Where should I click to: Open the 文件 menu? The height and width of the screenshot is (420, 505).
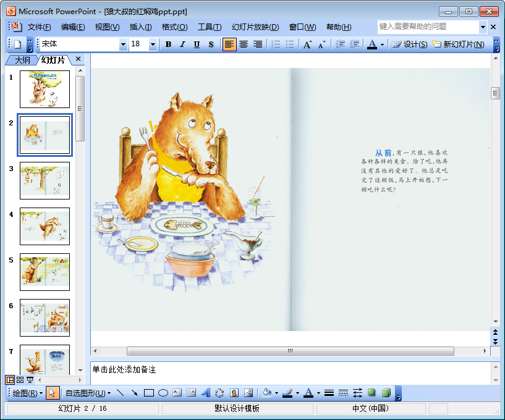(39, 27)
